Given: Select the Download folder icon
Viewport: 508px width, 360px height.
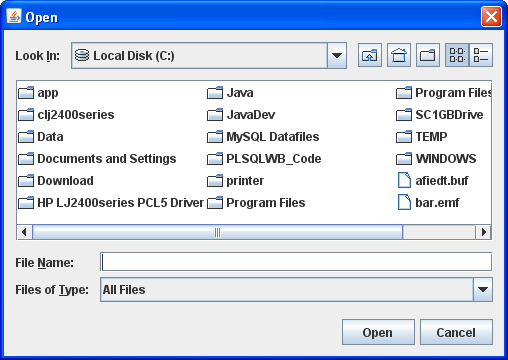Looking at the screenshot, I should (26, 181).
